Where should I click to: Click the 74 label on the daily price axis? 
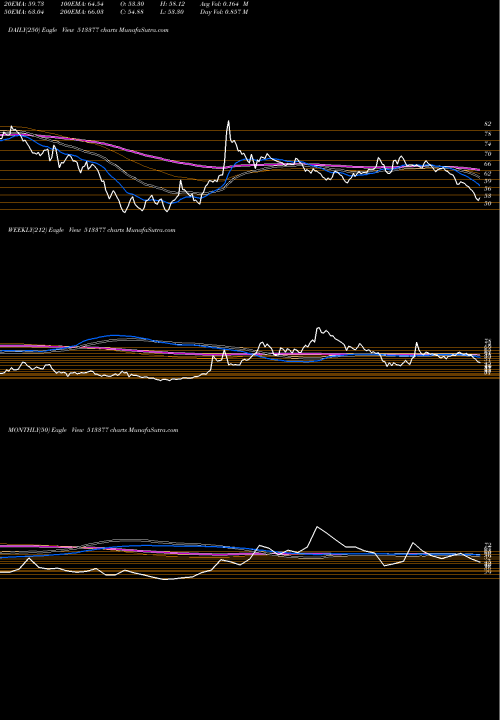pos(488,144)
